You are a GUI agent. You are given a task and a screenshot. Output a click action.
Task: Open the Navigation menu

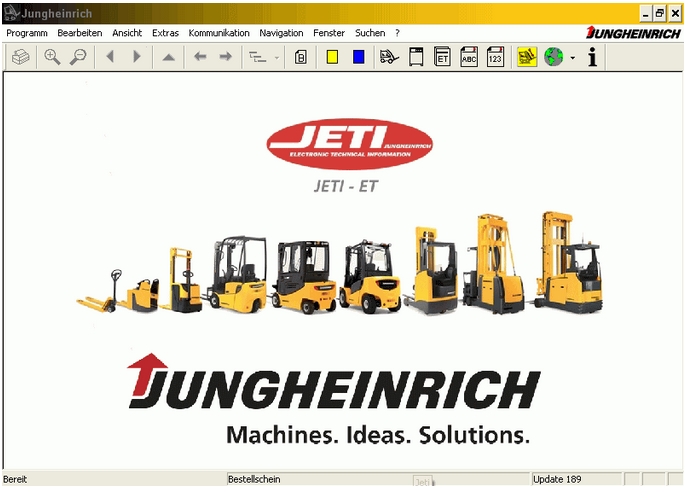click(x=281, y=33)
